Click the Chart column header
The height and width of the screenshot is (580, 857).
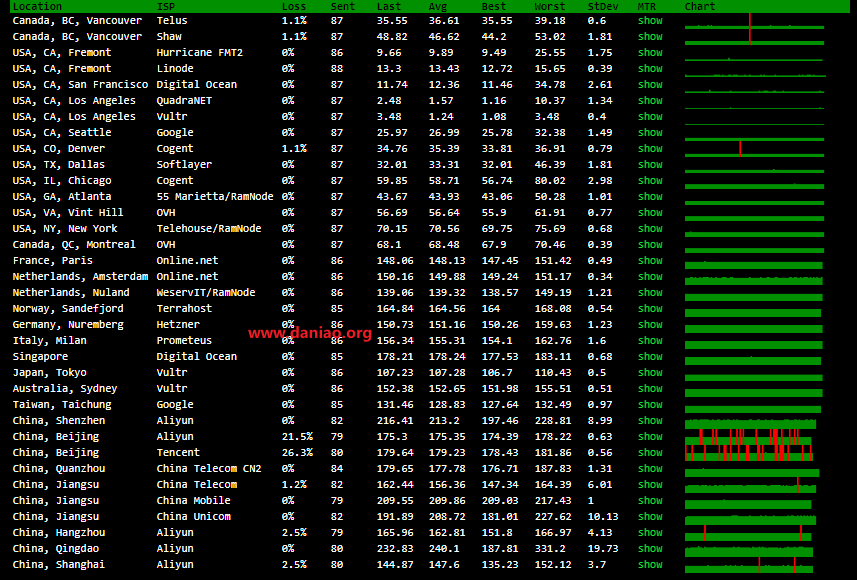[700, 7]
